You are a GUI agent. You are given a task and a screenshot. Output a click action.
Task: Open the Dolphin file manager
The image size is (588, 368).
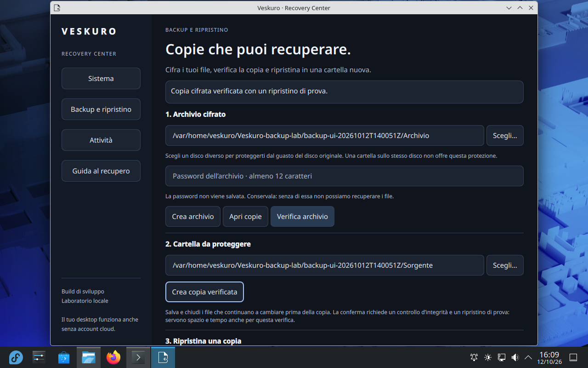tap(89, 357)
